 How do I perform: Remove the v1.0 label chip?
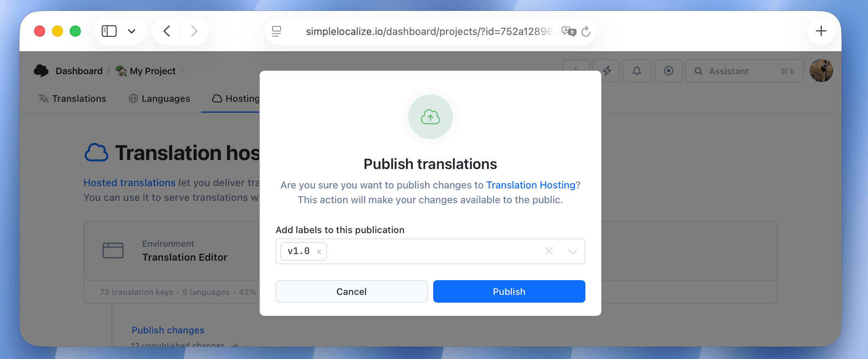318,251
